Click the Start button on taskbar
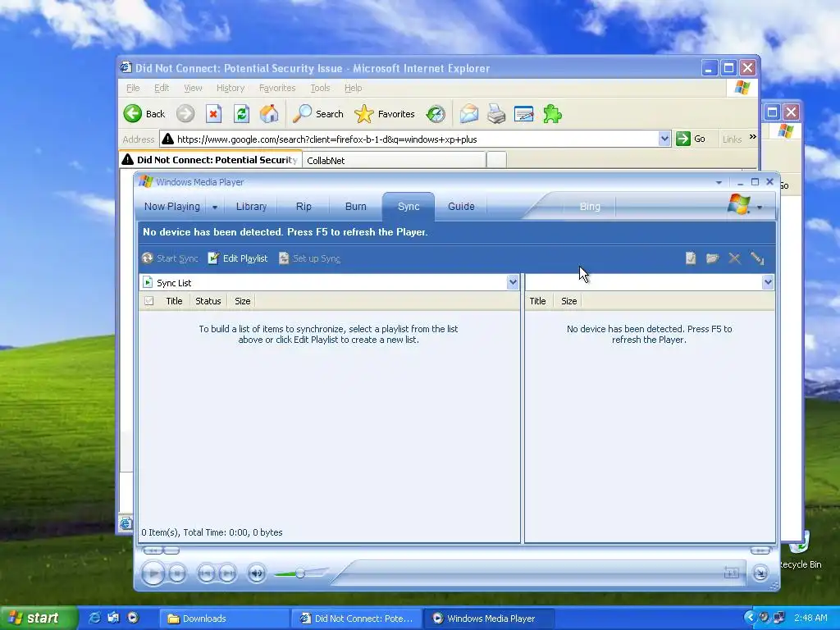 pyautogui.click(x=39, y=619)
